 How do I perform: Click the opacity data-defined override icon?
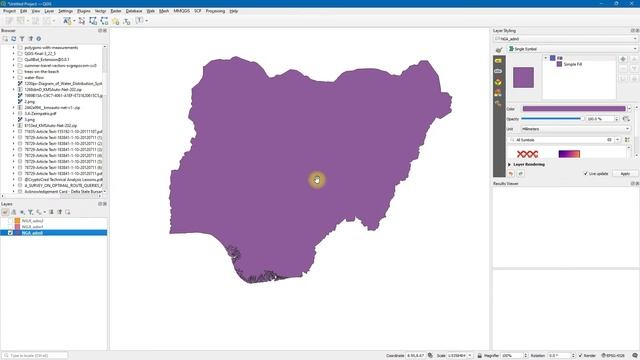(x=626, y=119)
